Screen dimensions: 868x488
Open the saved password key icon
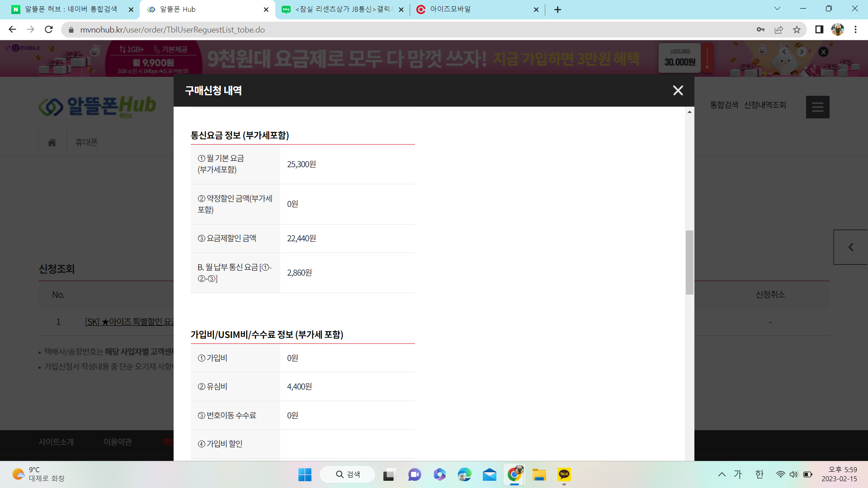tap(760, 29)
